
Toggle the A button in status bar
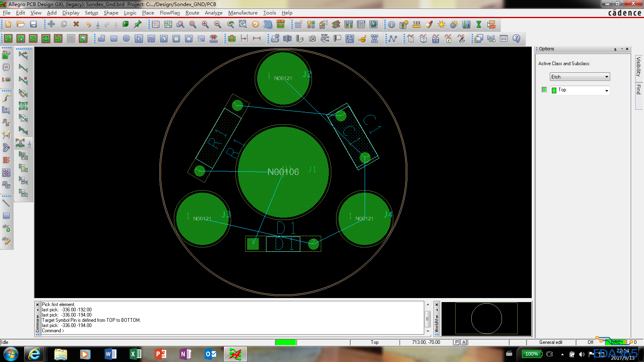click(464, 342)
